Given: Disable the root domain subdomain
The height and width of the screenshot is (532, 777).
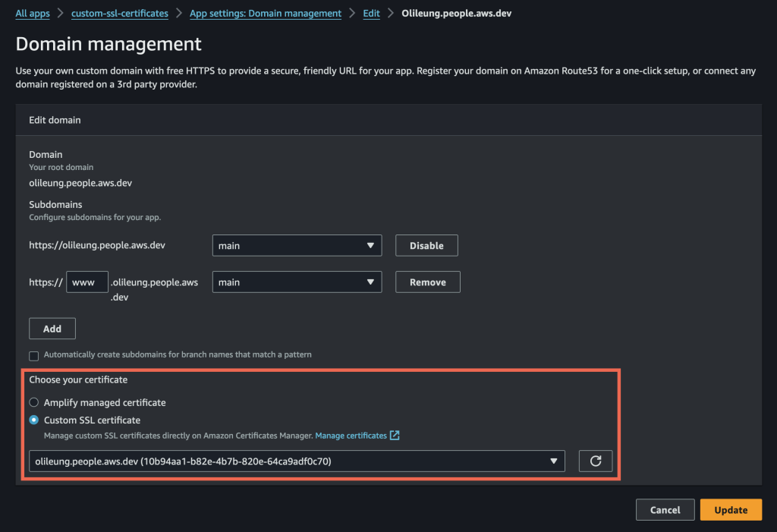Looking at the screenshot, I should [426, 245].
